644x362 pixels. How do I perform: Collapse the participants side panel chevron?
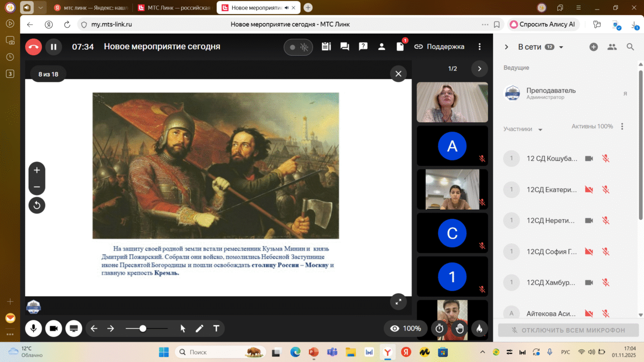coord(507,47)
